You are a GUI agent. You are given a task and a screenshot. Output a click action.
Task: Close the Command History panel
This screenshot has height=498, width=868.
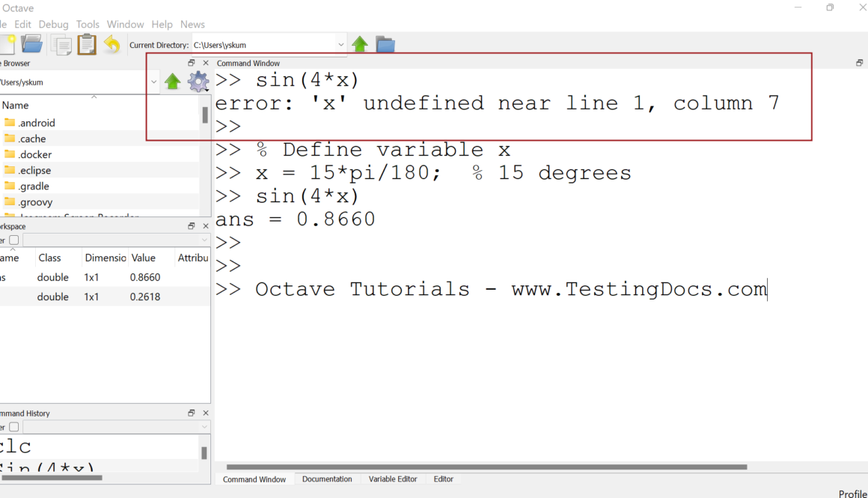click(206, 413)
